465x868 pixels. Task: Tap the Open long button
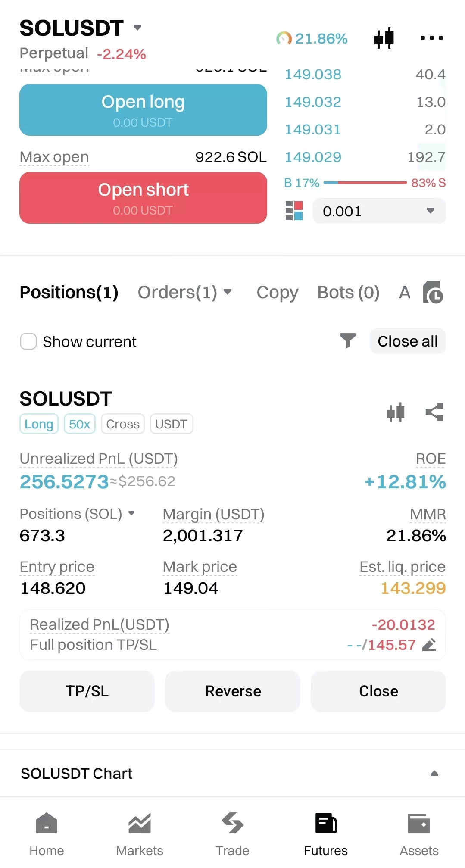(x=143, y=110)
